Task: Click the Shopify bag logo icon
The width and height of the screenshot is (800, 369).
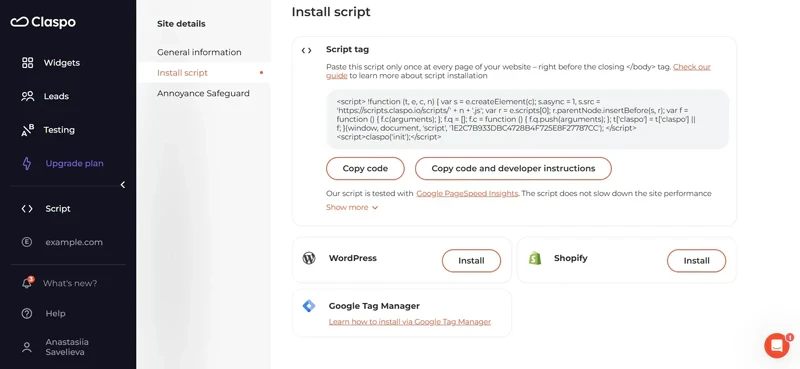Action: pos(534,258)
